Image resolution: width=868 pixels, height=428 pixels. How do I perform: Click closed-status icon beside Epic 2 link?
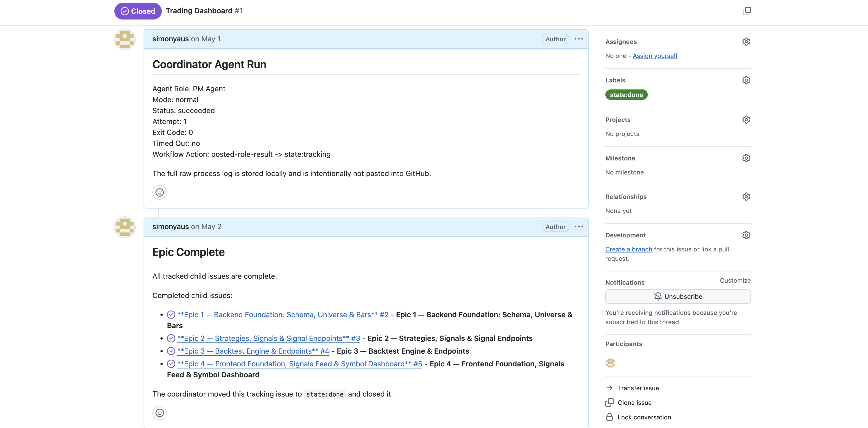point(171,338)
